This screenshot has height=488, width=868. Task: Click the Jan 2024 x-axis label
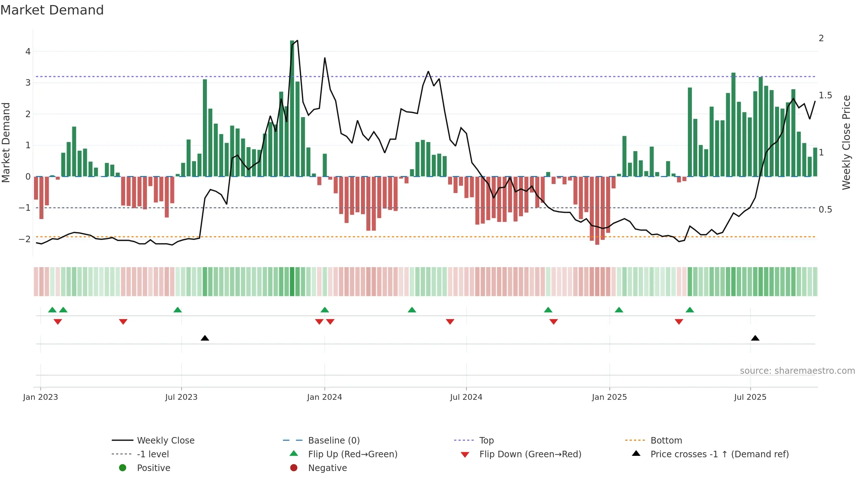click(324, 397)
